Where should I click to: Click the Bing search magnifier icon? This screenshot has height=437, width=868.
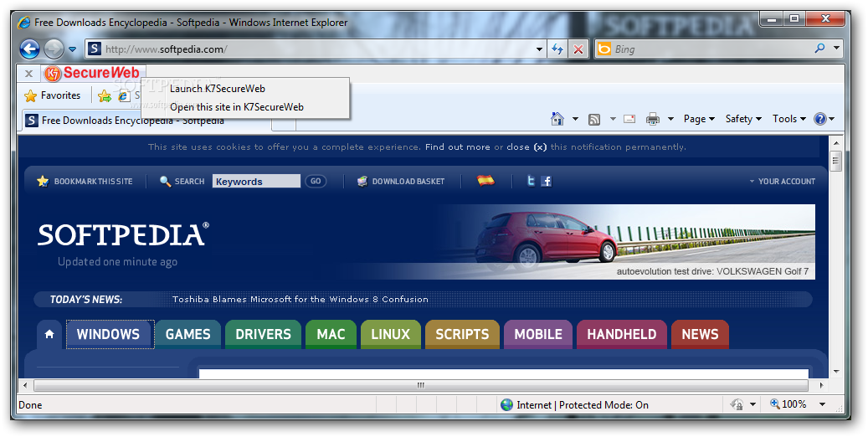coord(819,49)
